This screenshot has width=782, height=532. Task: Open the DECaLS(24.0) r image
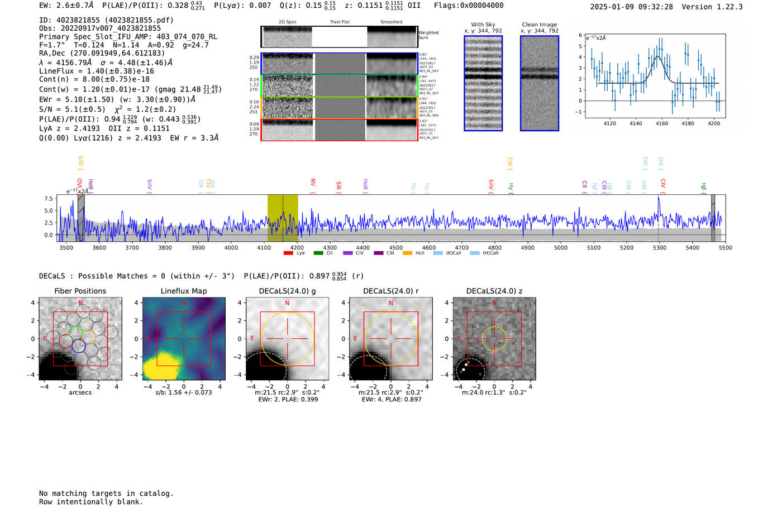(x=390, y=339)
